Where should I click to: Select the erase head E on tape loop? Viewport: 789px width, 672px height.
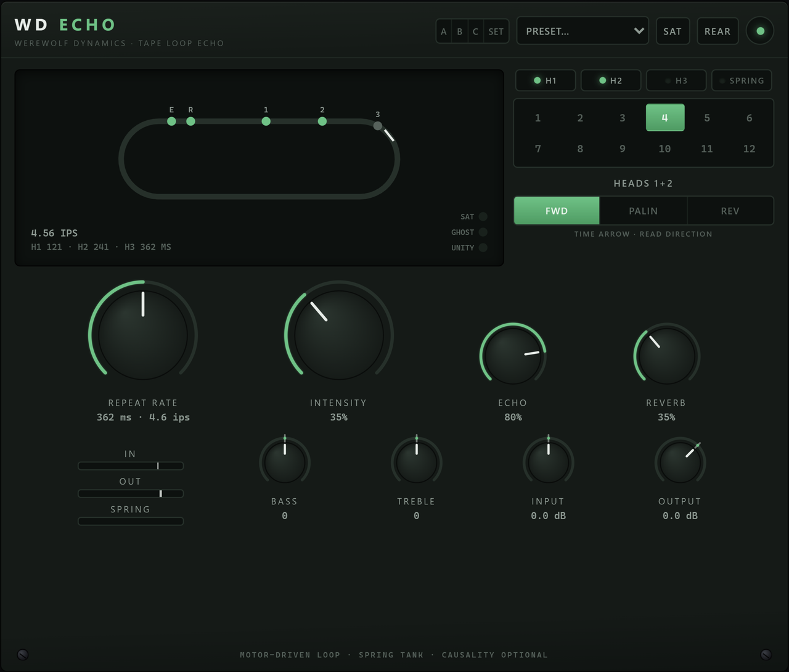(171, 121)
